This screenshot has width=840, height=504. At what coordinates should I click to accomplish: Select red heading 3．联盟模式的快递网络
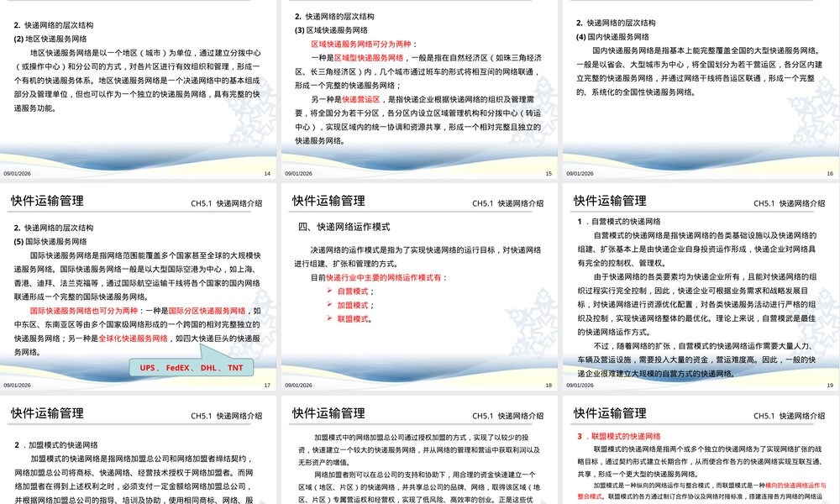pyautogui.click(x=619, y=436)
